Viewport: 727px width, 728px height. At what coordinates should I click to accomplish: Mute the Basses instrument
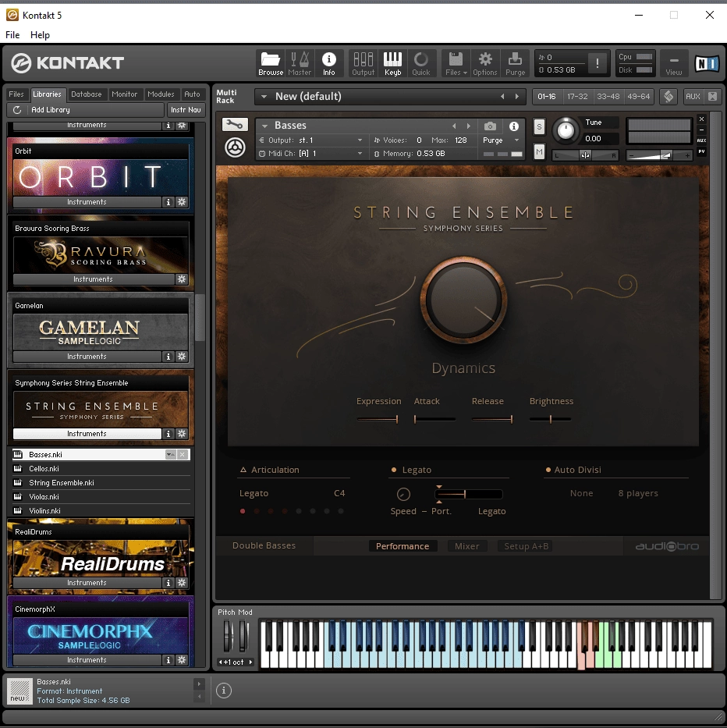click(539, 152)
